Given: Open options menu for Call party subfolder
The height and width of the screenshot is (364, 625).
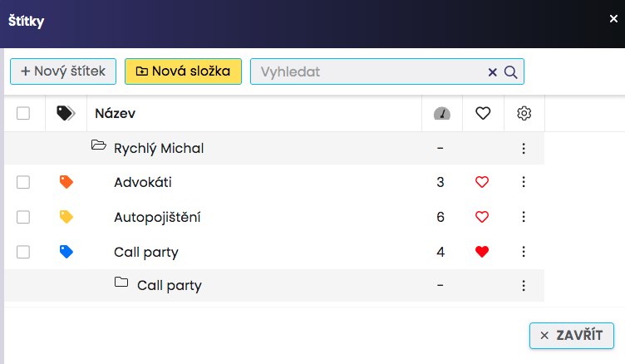Looking at the screenshot, I should [x=524, y=286].
